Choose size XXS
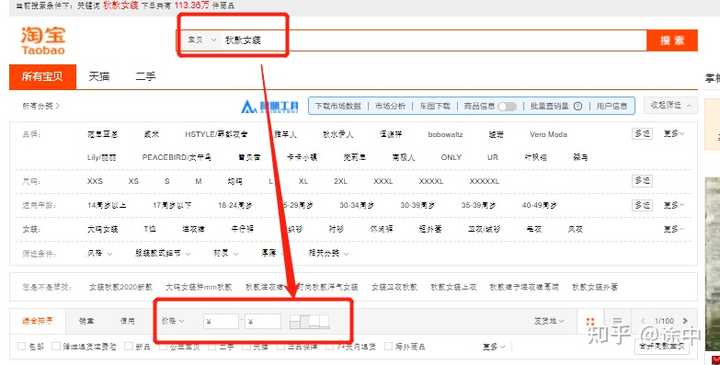Screen dimensions: 720x365 coord(95,181)
